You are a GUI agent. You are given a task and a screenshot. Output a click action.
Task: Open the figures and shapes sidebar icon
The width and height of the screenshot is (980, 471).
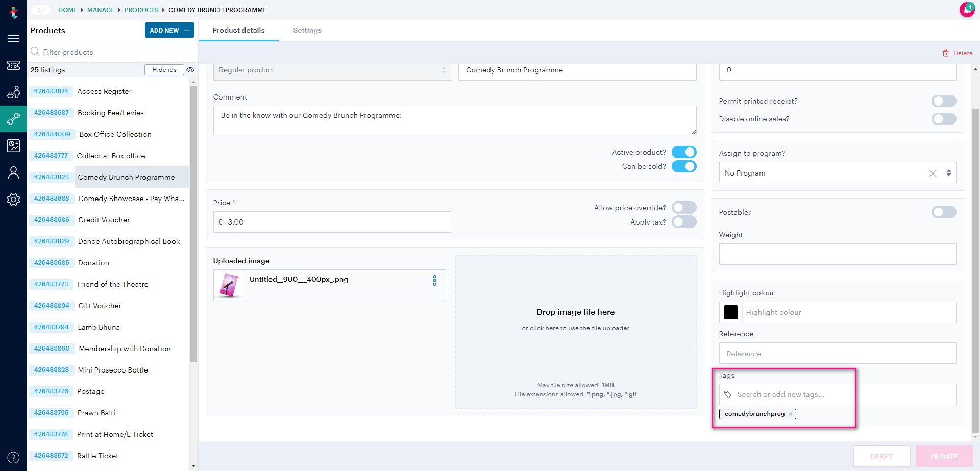(13, 92)
